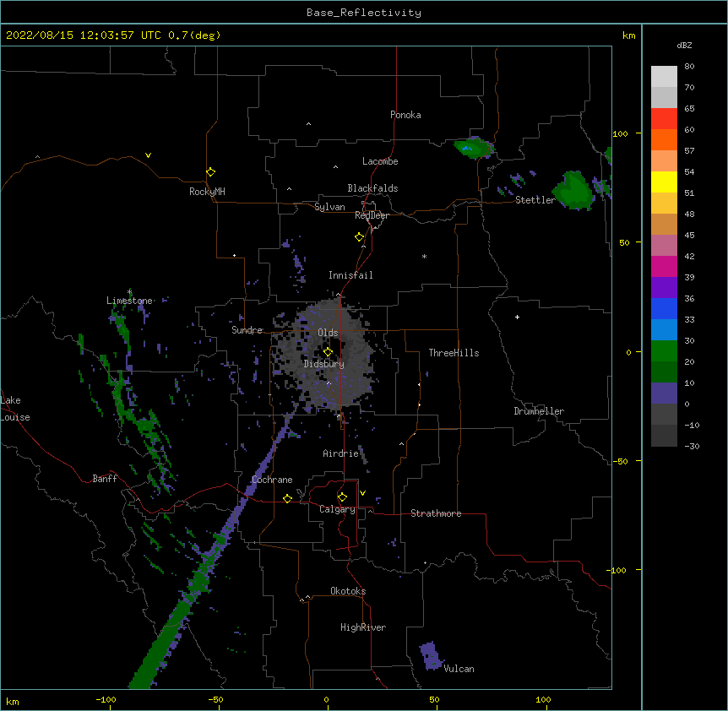Select the red swatch in dBZ legend
728x711 pixels.
click(x=664, y=119)
